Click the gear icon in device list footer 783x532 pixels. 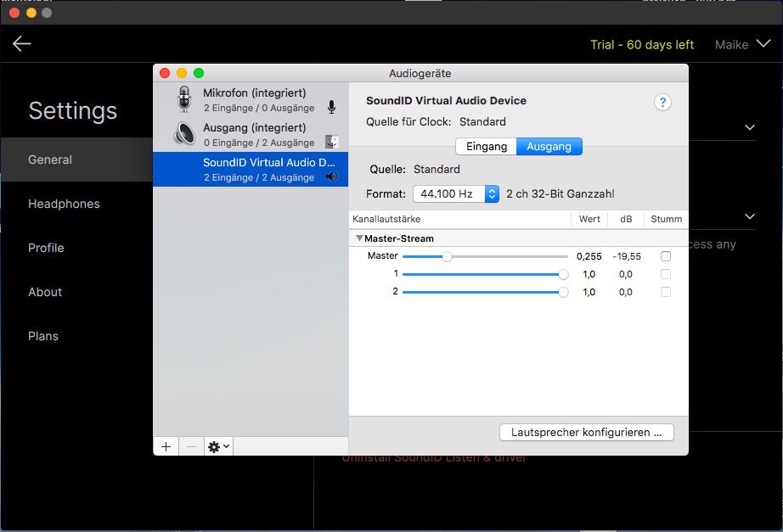(218, 446)
